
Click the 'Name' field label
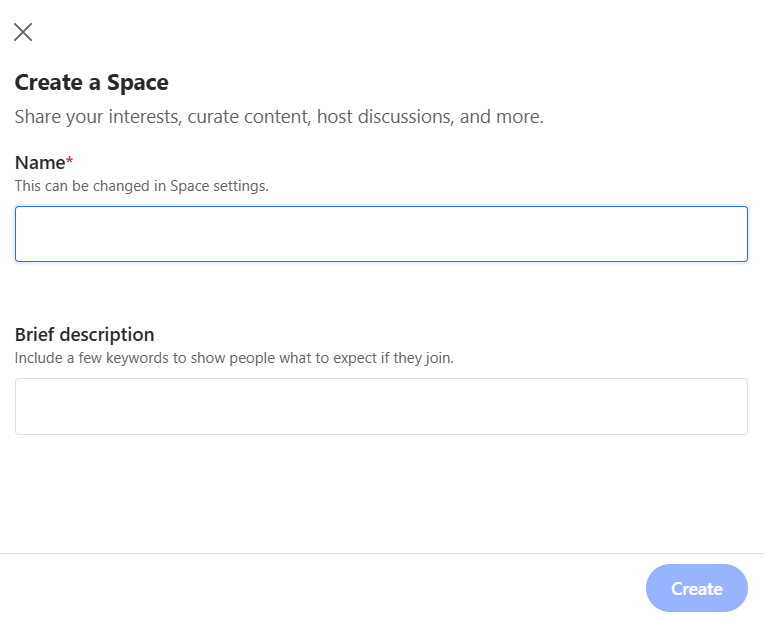40,163
